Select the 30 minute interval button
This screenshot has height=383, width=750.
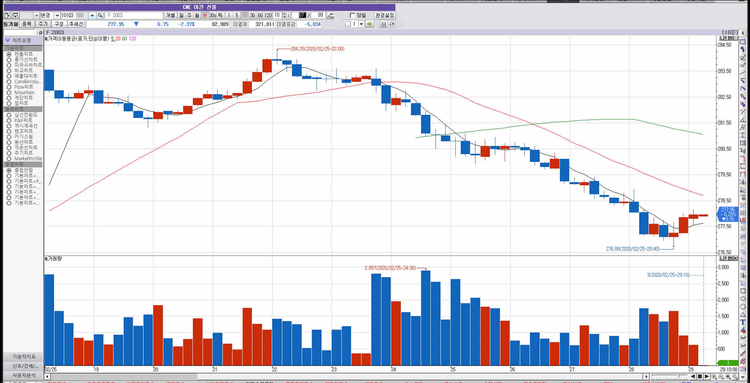tap(253, 15)
